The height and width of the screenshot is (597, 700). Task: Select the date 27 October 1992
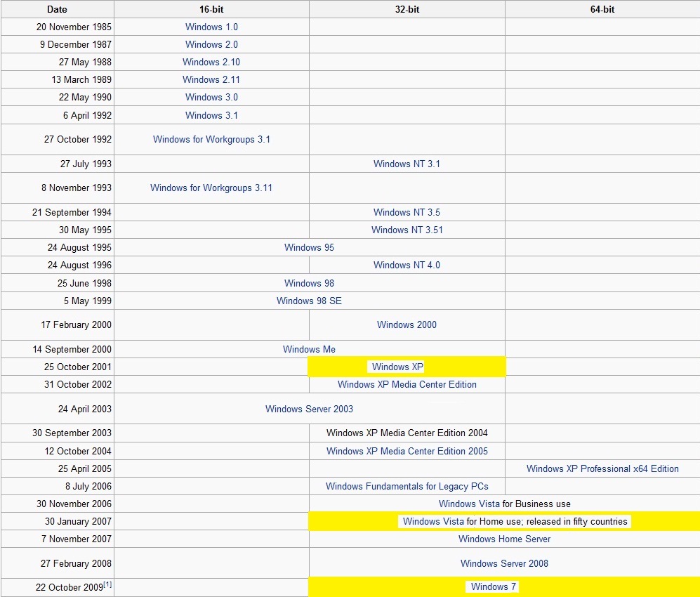click(x=78, y=139)
